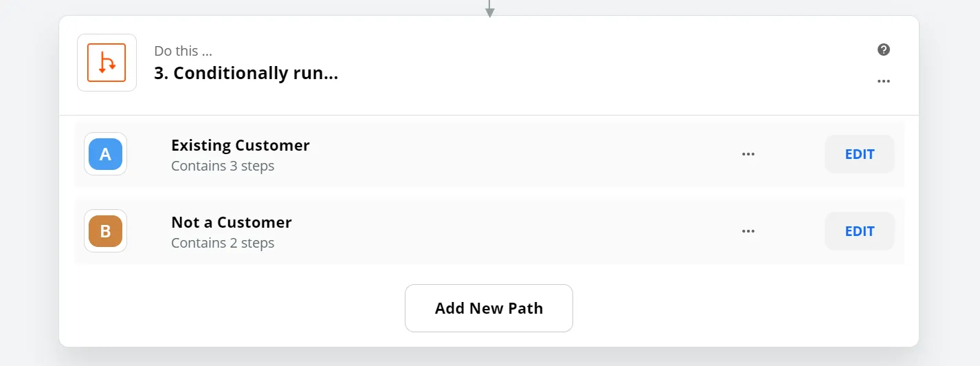980x366 pixels.
Task: Open Not a Customer path's ellipsis menu
Action: 748,231
